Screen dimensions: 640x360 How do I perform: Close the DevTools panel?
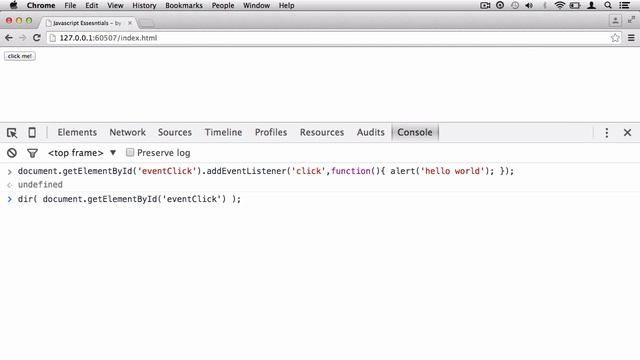(627, 133)
